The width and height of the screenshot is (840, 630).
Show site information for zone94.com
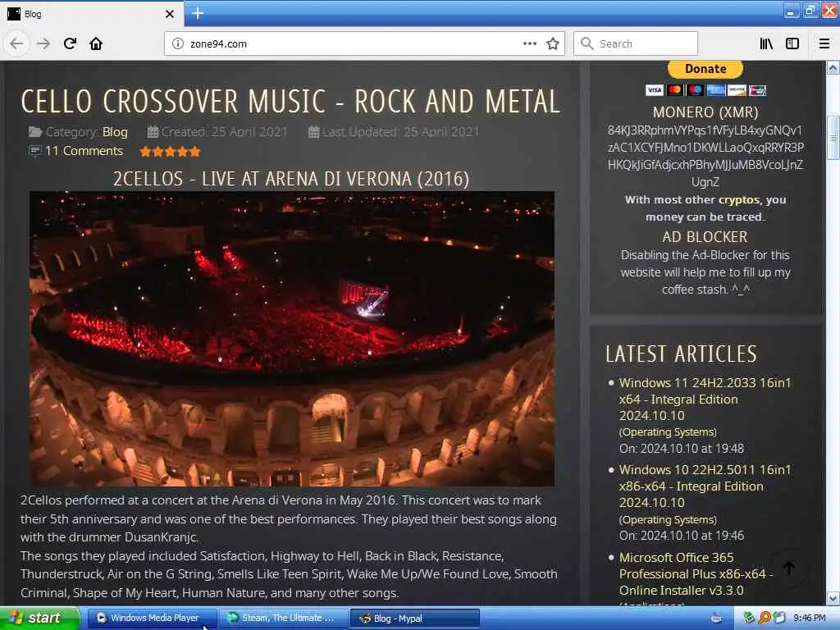tap(178, 44)
